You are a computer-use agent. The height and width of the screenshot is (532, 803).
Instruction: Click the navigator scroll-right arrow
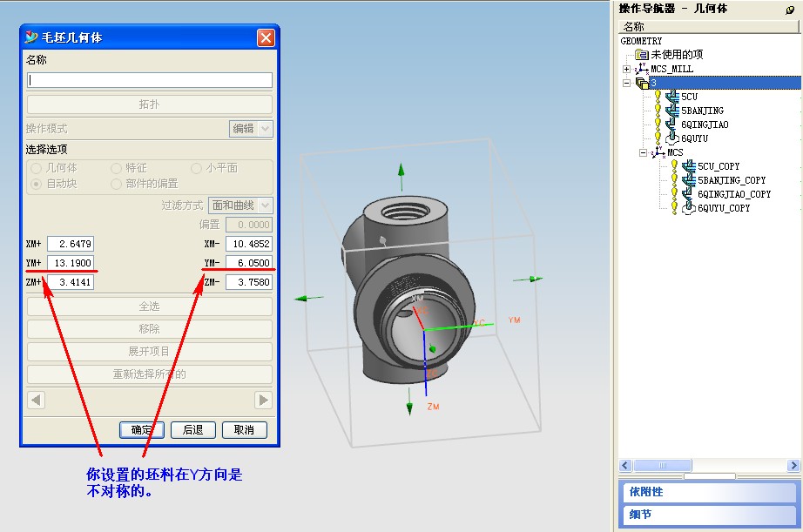pos(793,465)
